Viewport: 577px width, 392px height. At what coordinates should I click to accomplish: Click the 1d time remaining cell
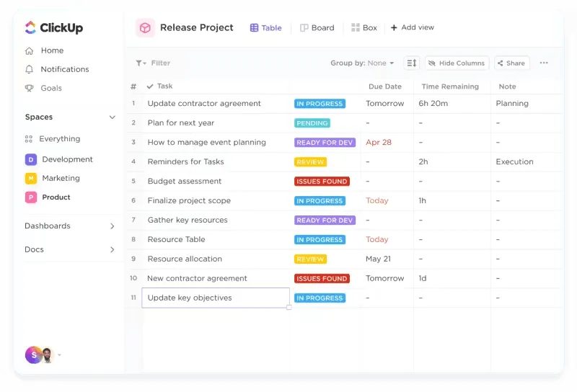(x=423, y=278)
